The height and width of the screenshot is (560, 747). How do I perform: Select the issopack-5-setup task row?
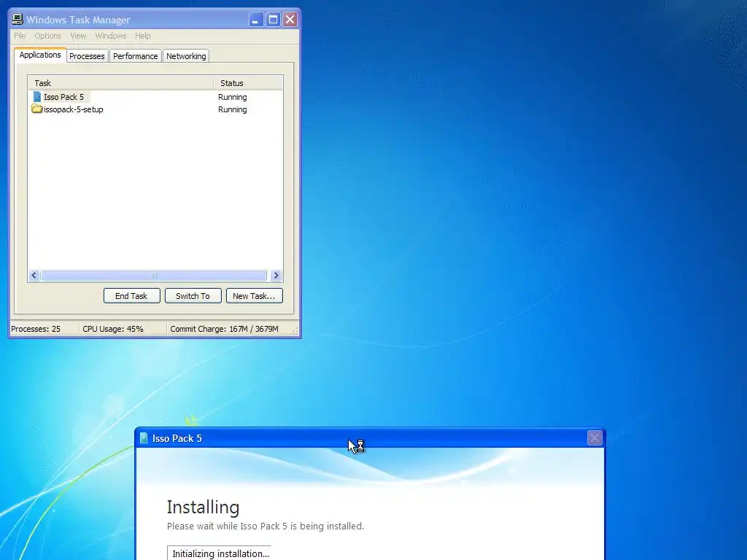point(155,109)
